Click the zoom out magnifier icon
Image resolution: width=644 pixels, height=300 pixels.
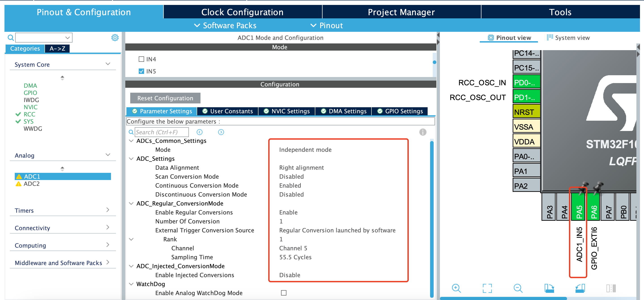click(x=518, y=288)
